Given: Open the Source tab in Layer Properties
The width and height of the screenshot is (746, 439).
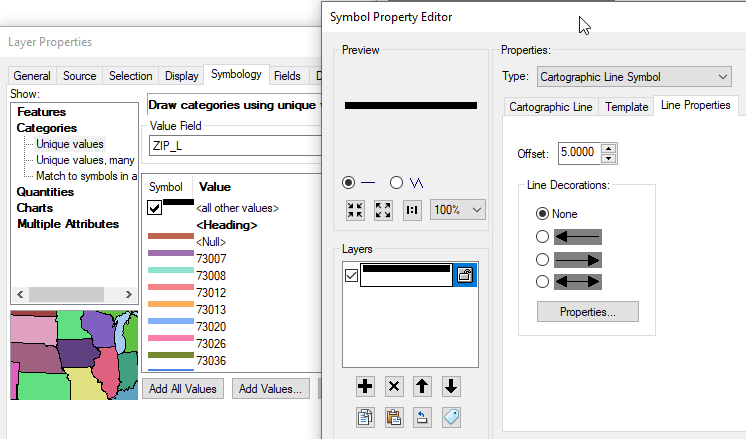Looking at the screenshot, I should coord(79,76).
